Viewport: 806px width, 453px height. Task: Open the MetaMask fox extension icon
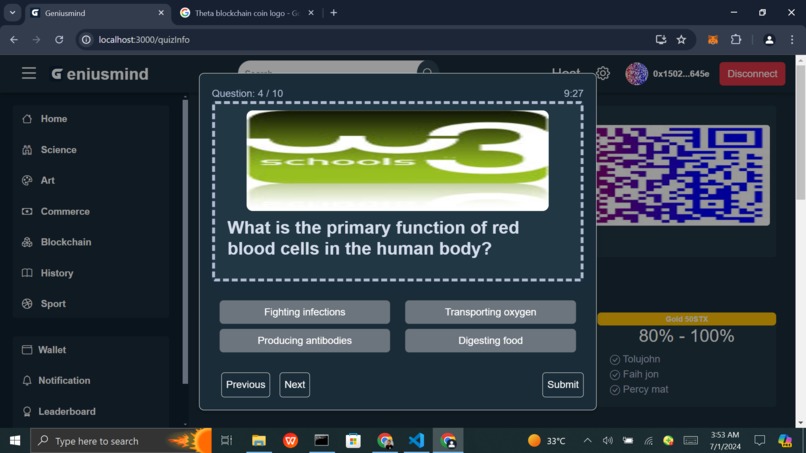(x=713, y=40)
